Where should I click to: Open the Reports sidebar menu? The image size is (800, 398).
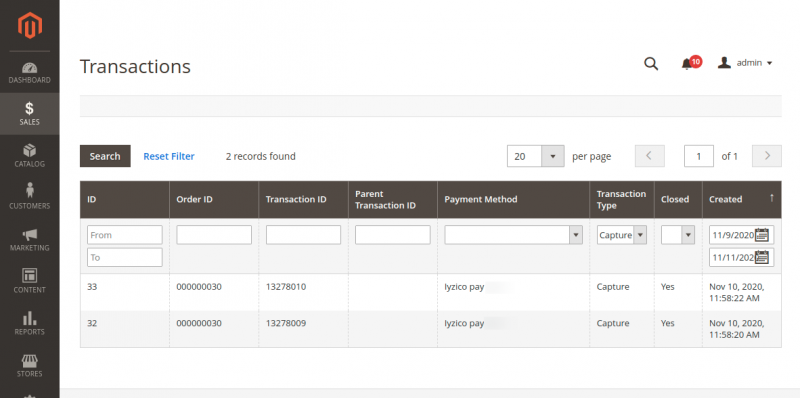[30, 323]
